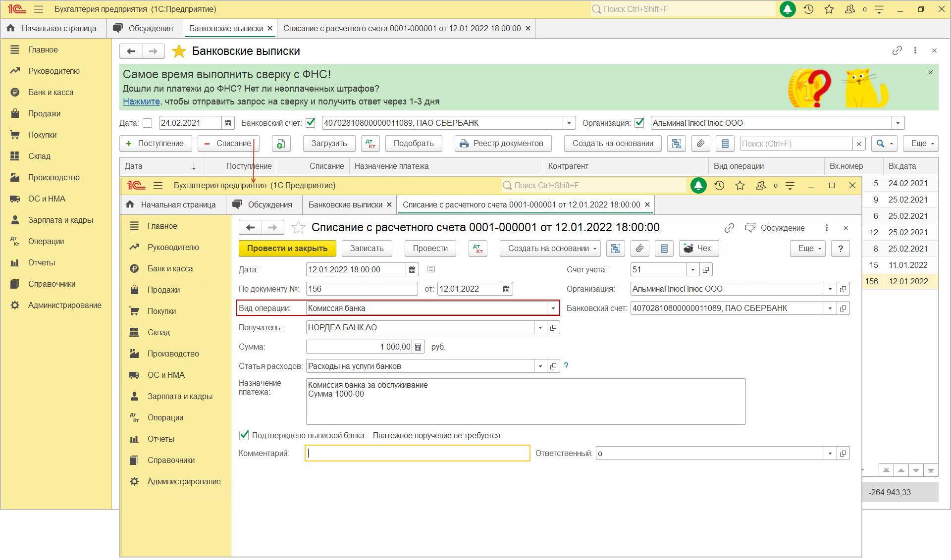Click calendar icon next to Дата 12.01.2022 field
The height and width of the screenshot is (560, 951).
point(412,270)
